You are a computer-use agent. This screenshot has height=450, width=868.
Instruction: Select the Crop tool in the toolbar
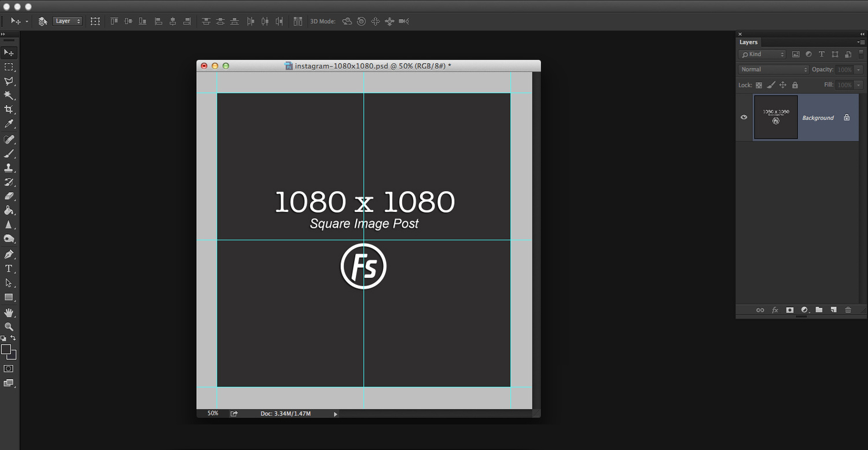[x=9, y=109]
